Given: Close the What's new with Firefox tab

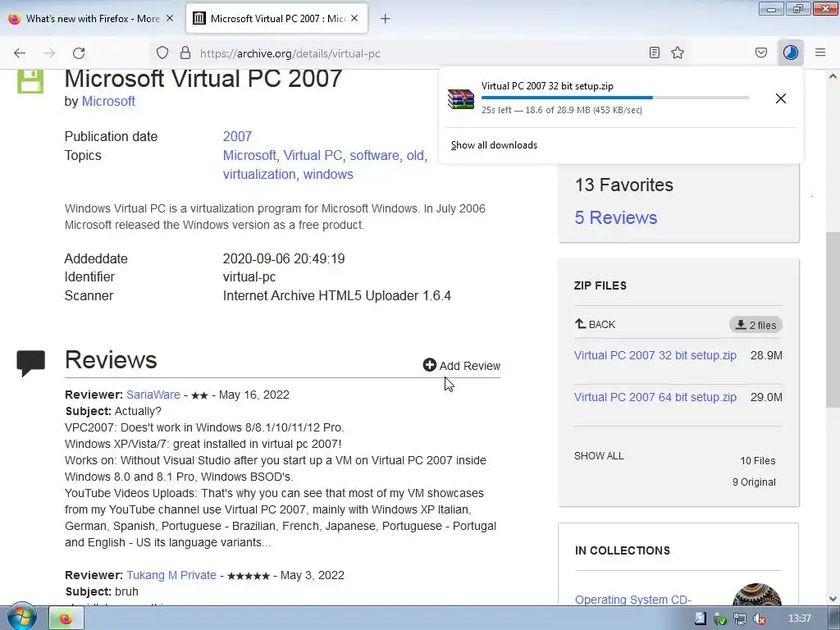Looking at the screenshot, I should click(x=170, y=18).
